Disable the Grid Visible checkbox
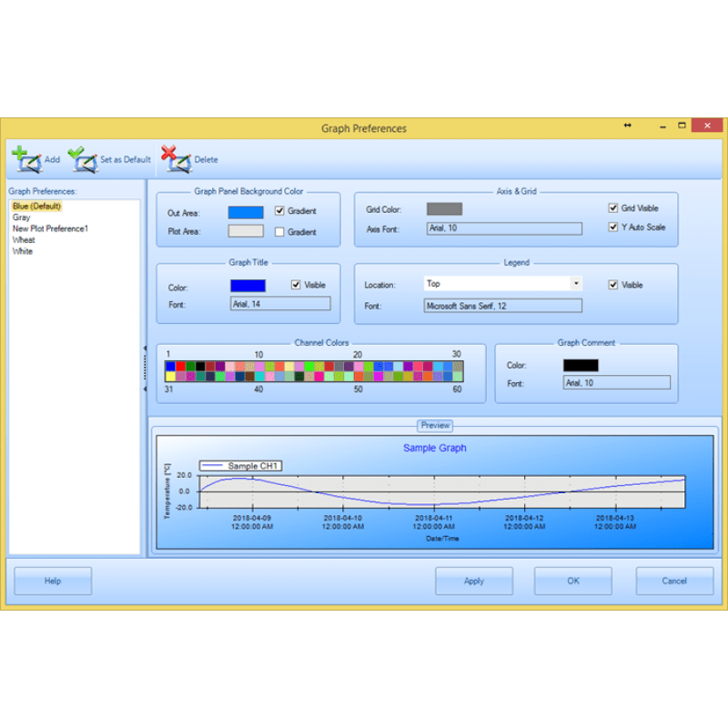The image size is (728, 728). 612,207
